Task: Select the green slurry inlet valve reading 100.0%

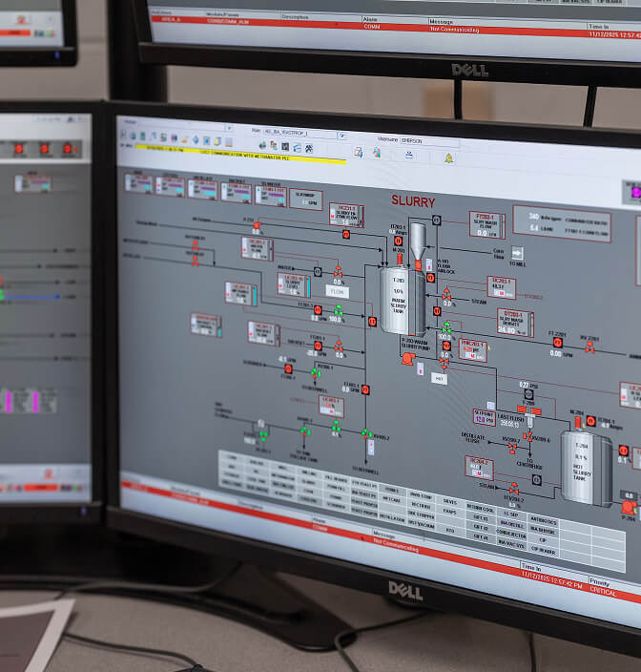Action: point(446,327)
